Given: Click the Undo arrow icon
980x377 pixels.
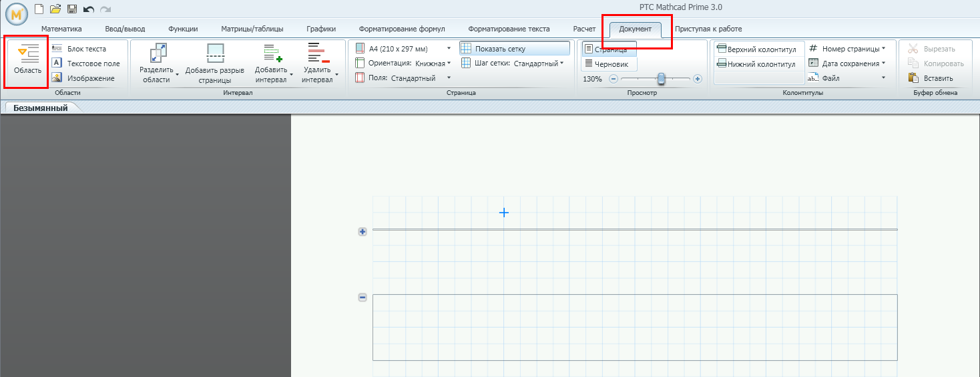Looking at the screenshot, I should pos(88,9).
